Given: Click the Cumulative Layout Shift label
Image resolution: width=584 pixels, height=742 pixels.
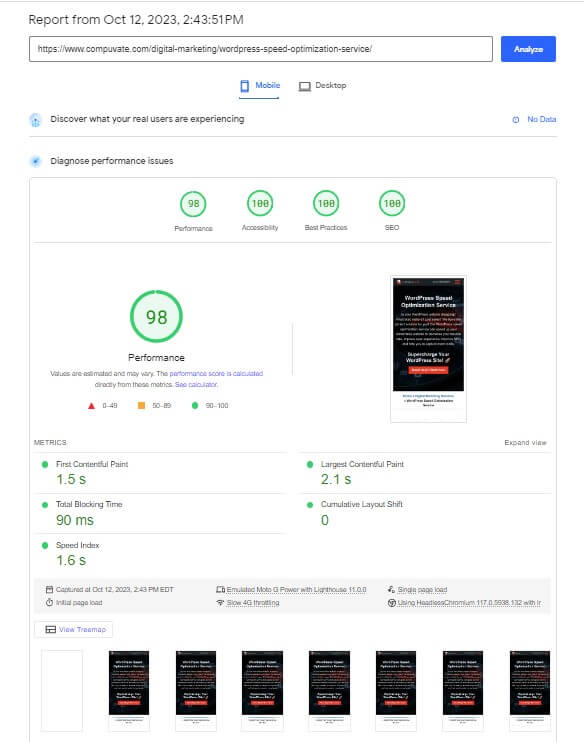Looking at the screenshot, I should 362,504.
